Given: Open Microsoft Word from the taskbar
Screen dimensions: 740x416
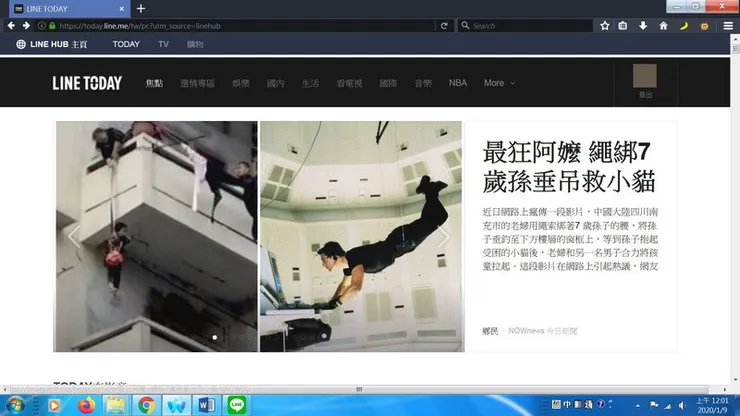Looking at the screenshot, I should (x=206, y=405).
